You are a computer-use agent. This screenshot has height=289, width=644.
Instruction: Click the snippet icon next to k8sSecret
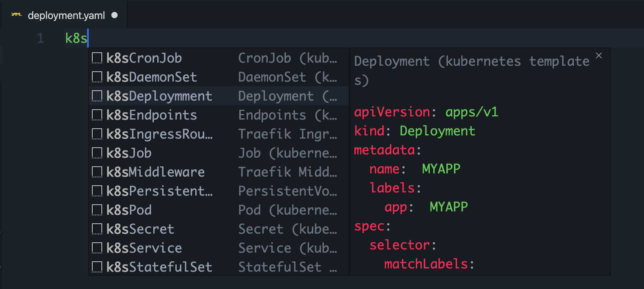pyautogui.click(x=97, y=229)
